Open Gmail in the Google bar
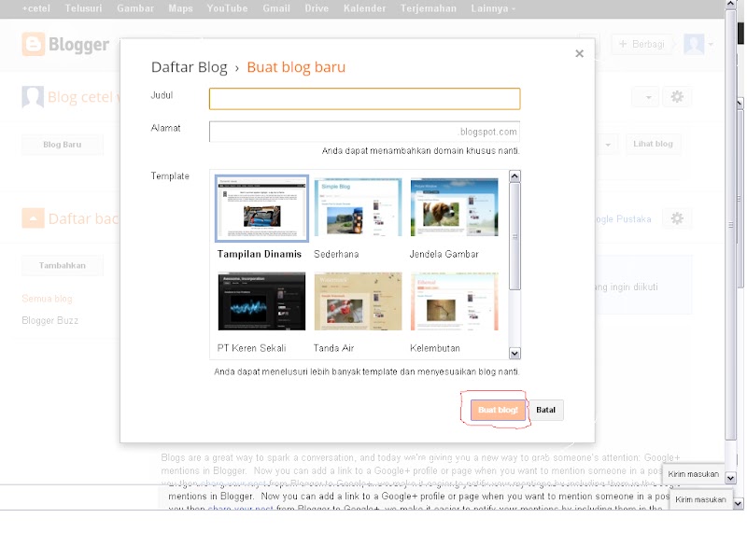This screenshot has width=747, height=560. 276,8
